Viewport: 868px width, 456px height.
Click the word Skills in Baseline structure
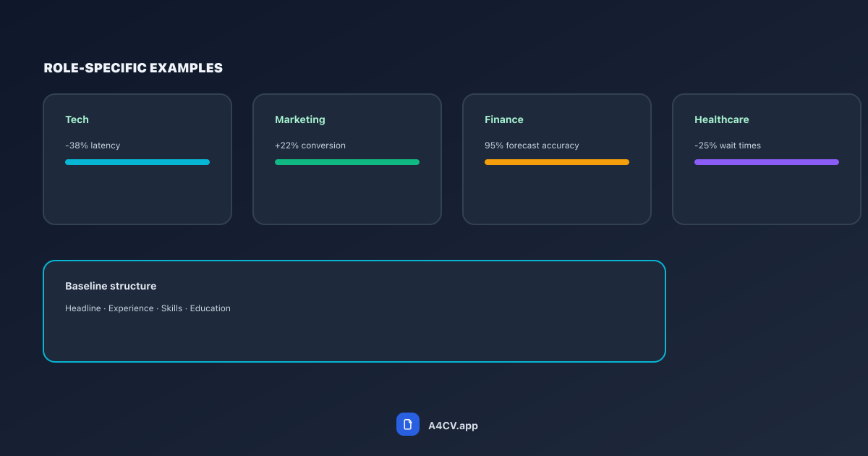[171, 308]
